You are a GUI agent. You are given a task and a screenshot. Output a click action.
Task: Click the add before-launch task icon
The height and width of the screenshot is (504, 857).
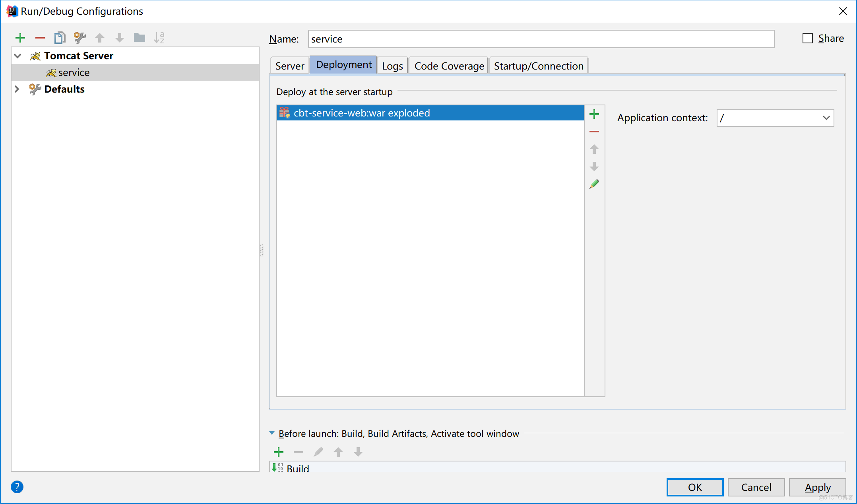[278, 452]
